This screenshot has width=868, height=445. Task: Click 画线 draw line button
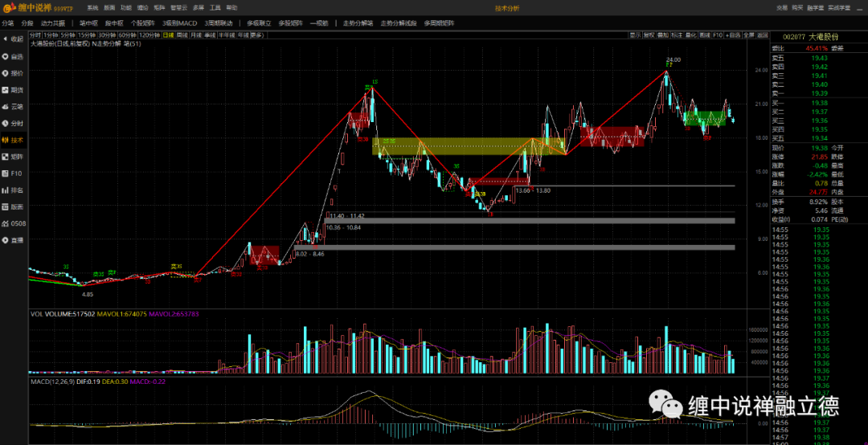coord(705,35)
